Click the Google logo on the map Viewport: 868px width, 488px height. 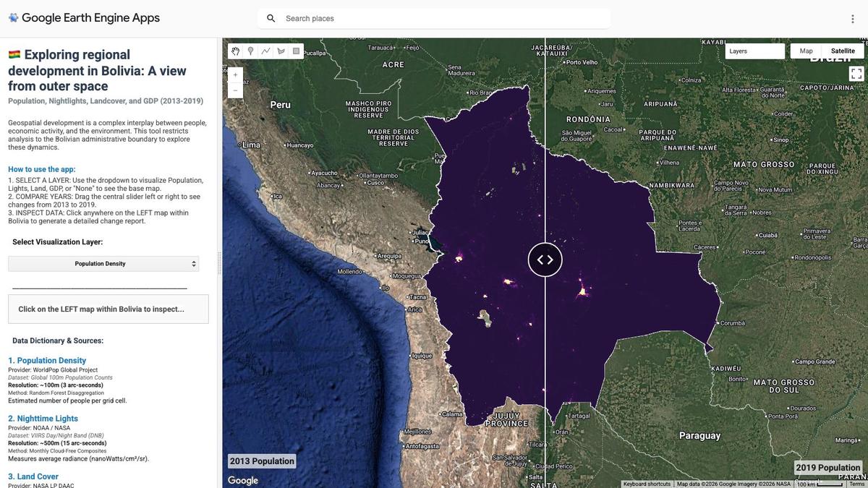[x=243, y=481]
